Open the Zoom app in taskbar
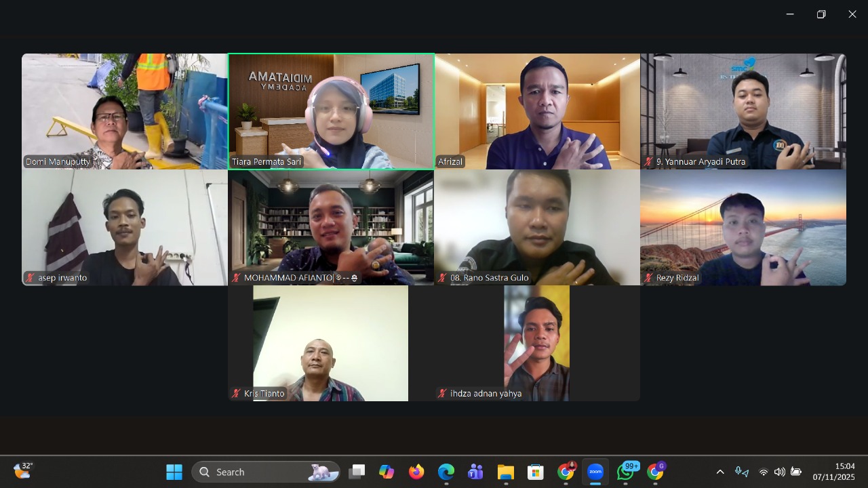This screenshot has width=868, height=488. pyautogui.click(x=595, y=472)
